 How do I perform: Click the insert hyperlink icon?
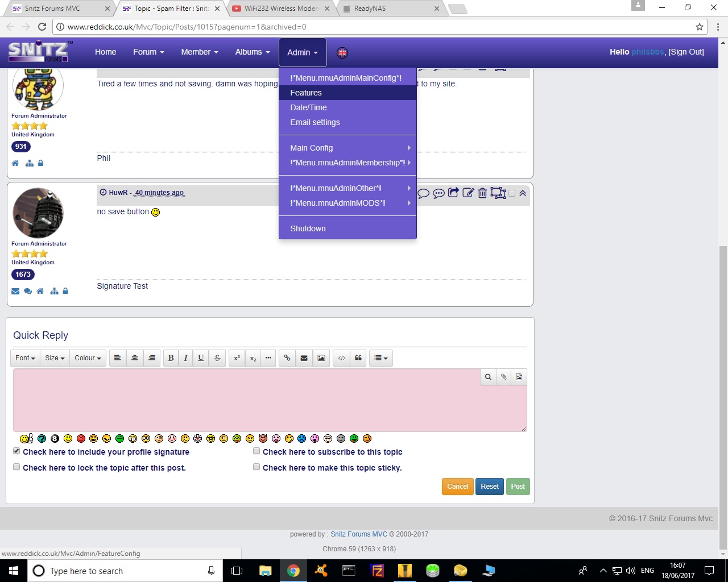click(287, 358)
